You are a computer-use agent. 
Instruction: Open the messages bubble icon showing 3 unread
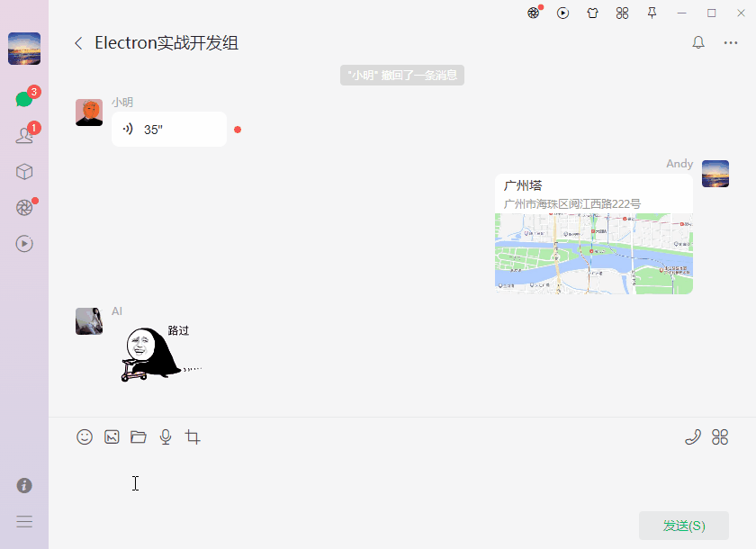click(x=24, y=99)
